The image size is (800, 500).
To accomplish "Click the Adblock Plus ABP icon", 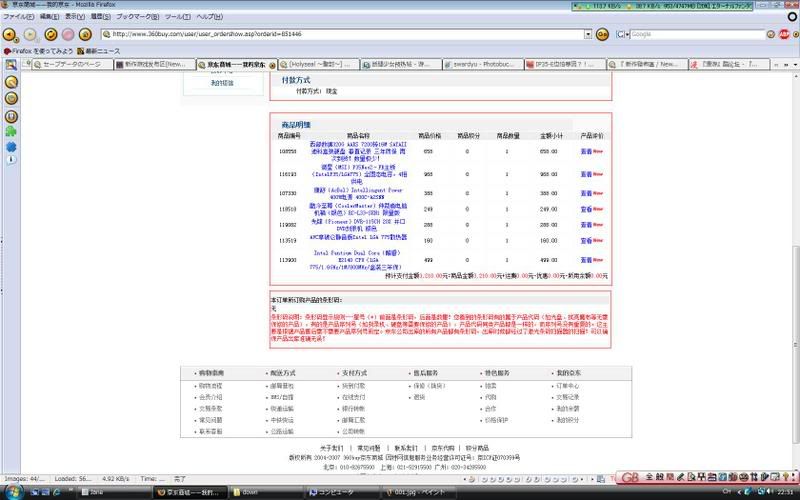I will (x=785, y=34).
